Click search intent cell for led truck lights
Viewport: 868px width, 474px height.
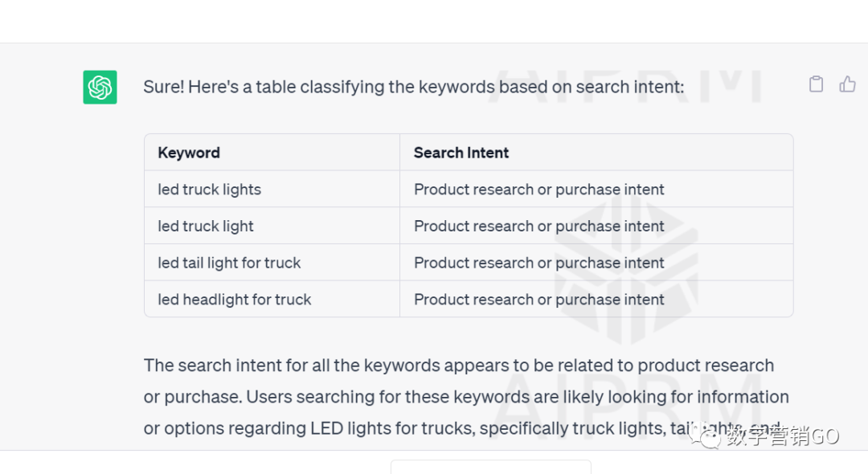(x=596, y=189)
